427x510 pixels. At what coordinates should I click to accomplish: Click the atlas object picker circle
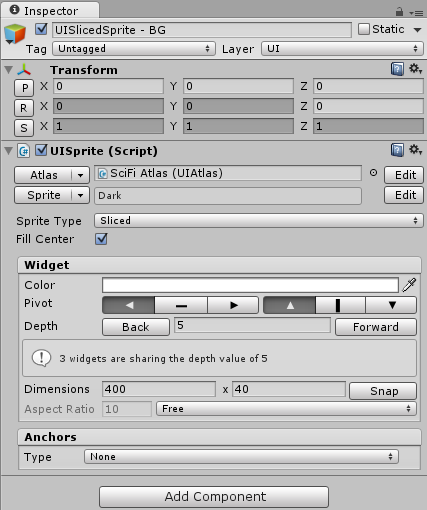373,173
